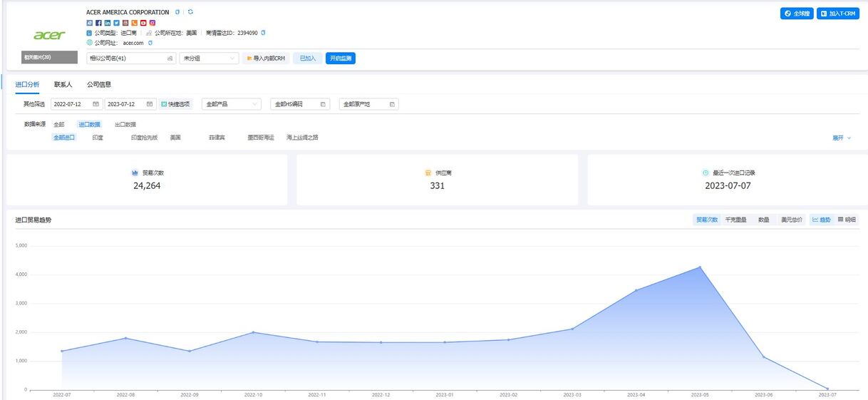The image size is (868, 400).
Task: Click the Facebook social icon
Action: 98,23
